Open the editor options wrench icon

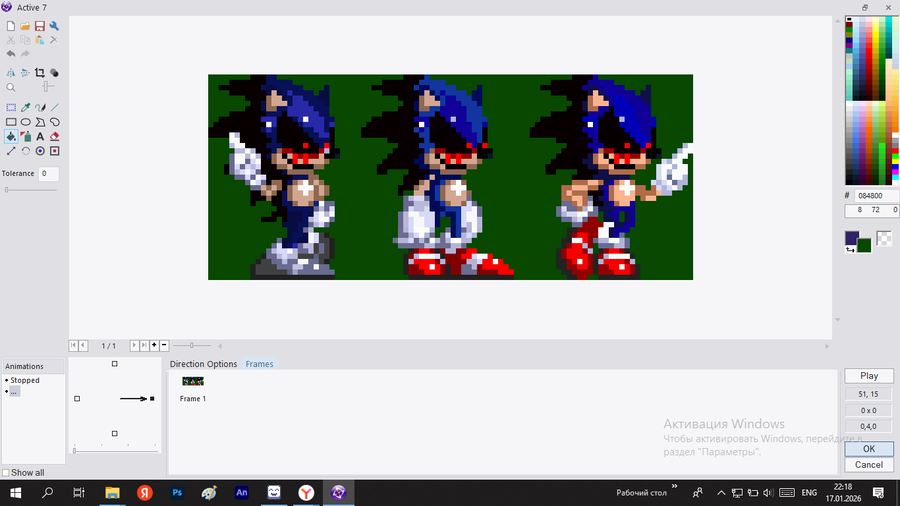[55, 26]
